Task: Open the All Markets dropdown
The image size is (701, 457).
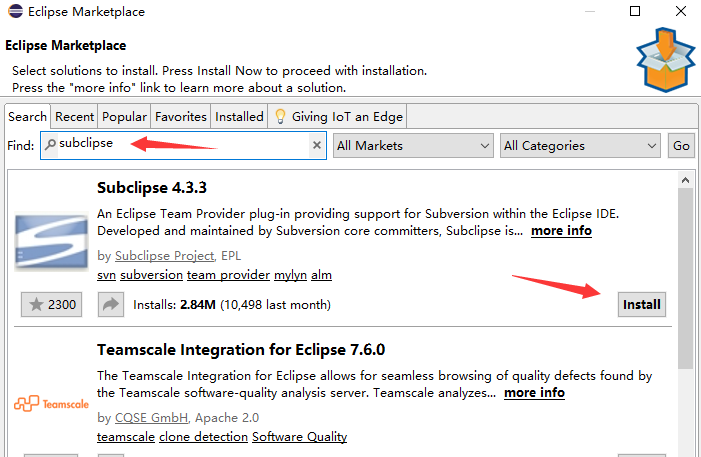Action: pos(413,145)
